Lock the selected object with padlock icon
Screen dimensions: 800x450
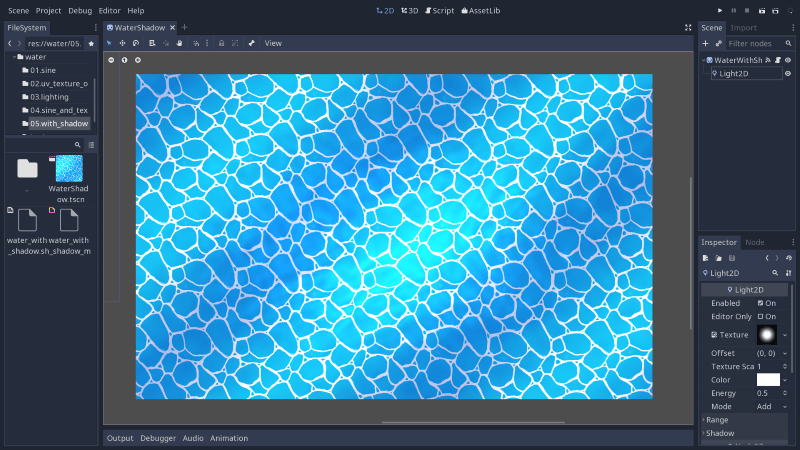(x=221, y=43)
